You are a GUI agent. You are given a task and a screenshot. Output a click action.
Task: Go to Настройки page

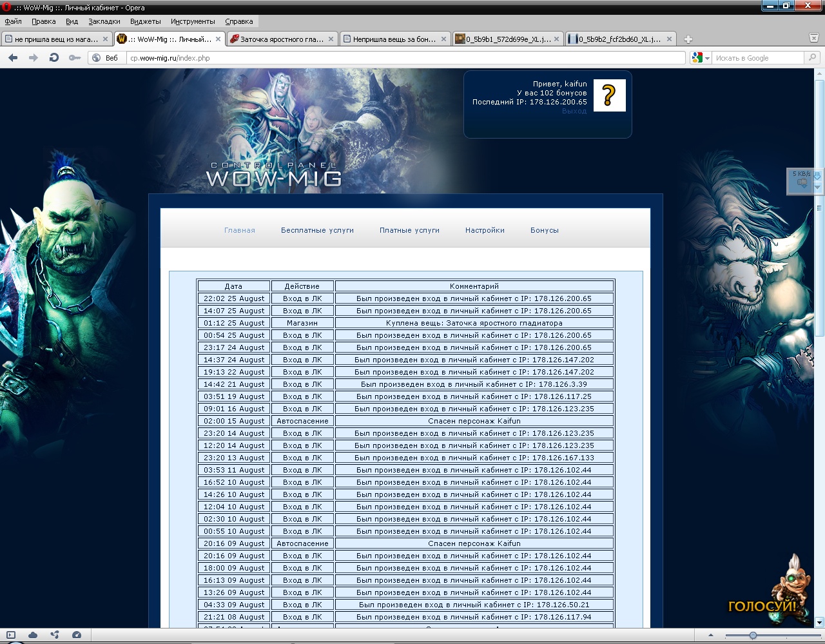(485, 230)
